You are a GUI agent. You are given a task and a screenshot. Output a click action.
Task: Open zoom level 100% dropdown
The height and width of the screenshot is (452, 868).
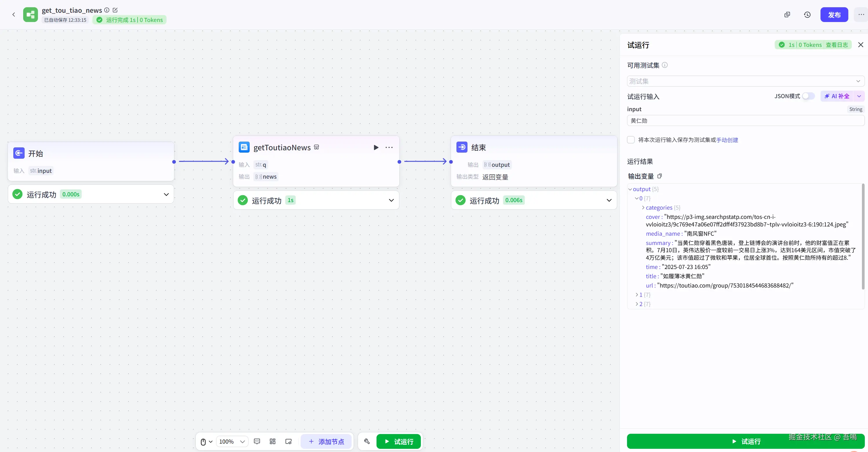232,441
